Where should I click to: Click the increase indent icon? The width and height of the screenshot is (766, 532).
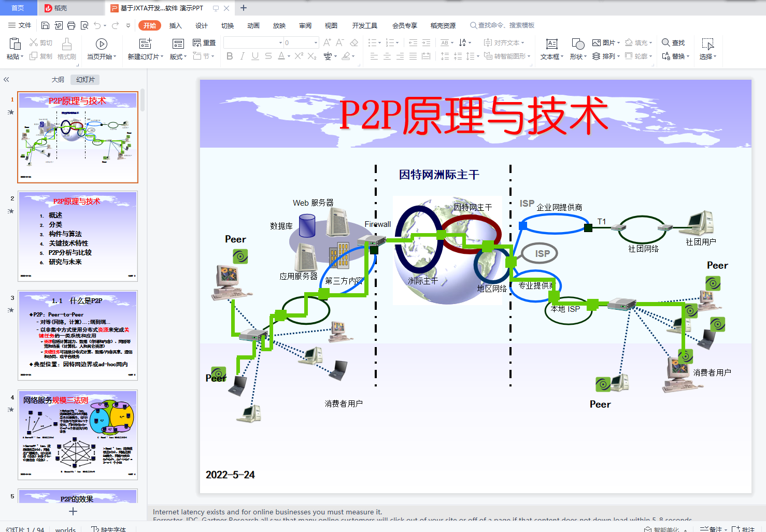pos(426,42)
